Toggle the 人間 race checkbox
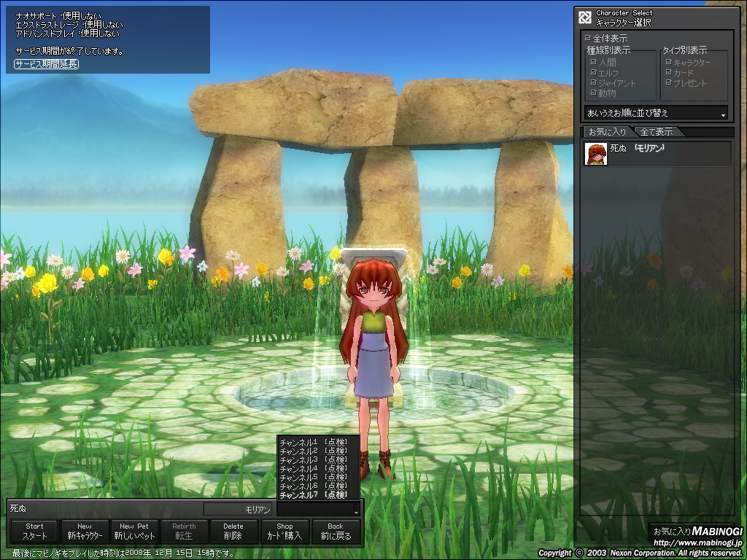The height and width of the screenshot is (560, 747). [x=593, y=62]
